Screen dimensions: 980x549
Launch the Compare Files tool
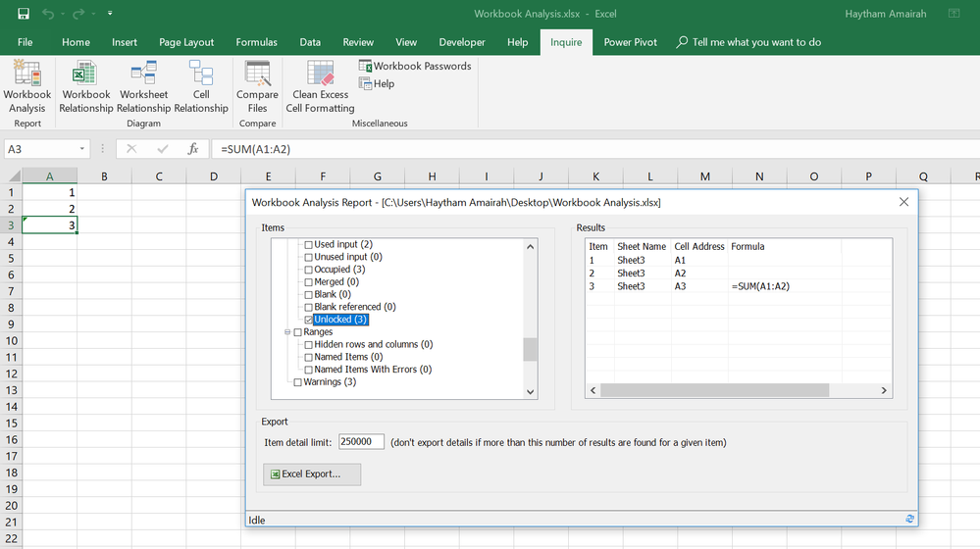point(257,87)
